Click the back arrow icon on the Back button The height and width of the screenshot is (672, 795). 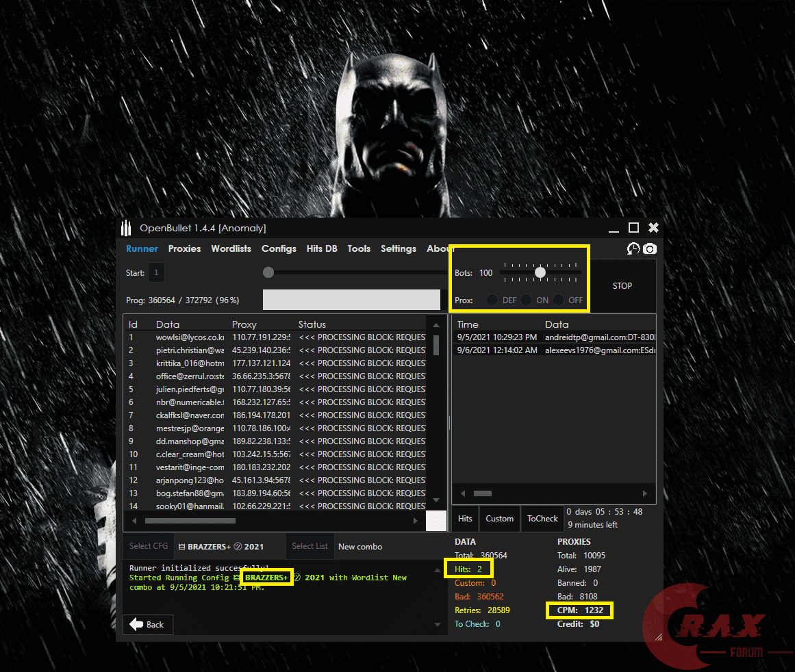(136, 624)
